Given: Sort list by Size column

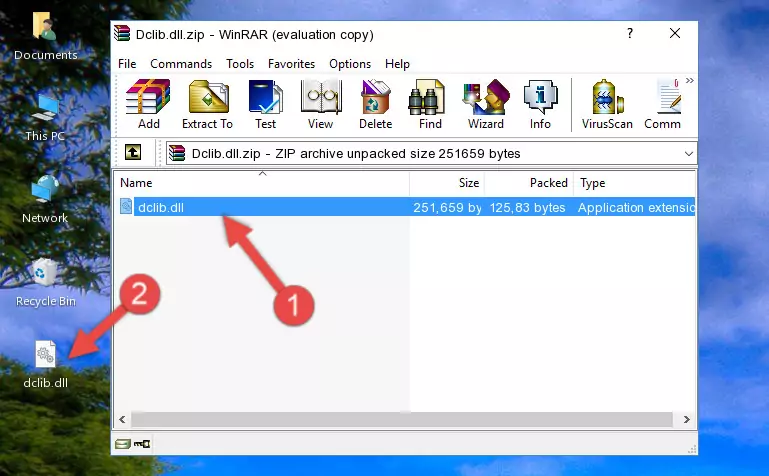Looking at the screenshot, I should [x=447, y=183].
